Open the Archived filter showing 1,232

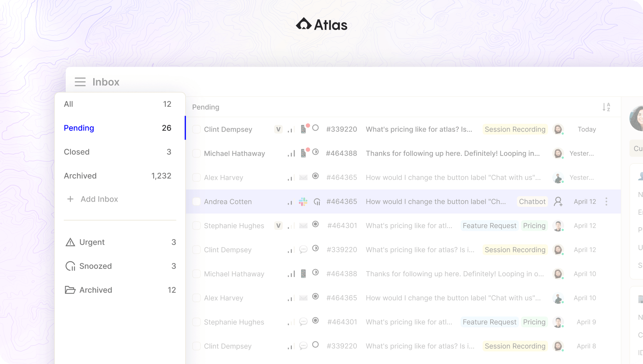[x=120, y=176]
